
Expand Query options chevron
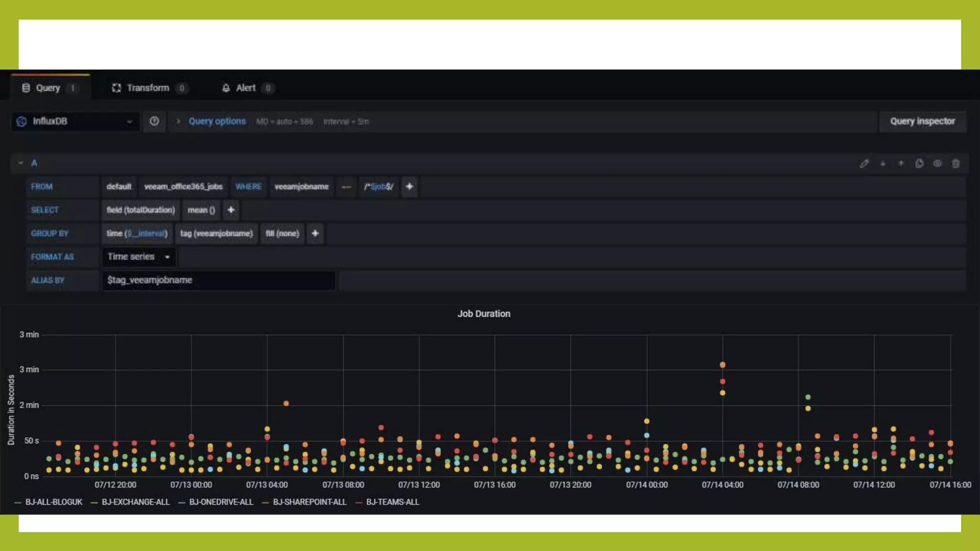(178, 121)
